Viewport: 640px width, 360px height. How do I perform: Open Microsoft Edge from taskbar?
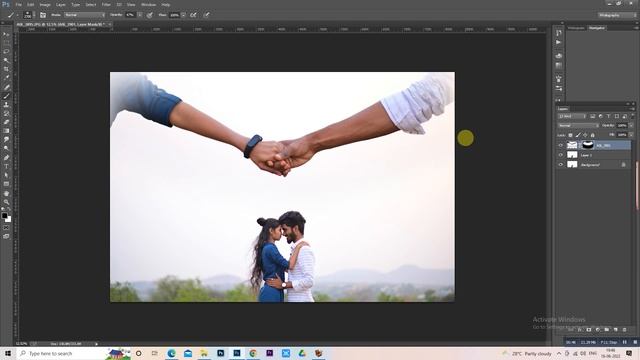coord(171,353)
